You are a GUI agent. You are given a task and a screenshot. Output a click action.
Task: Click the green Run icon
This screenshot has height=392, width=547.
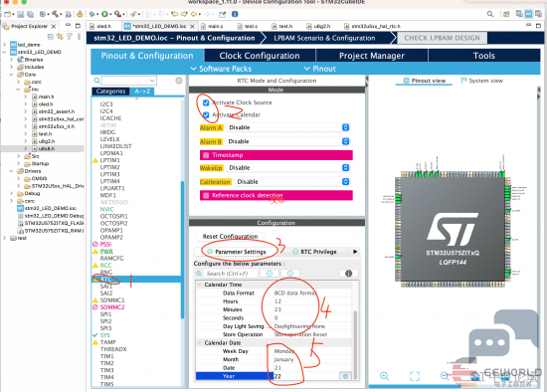pyautogui.click(x=104, y=14)
